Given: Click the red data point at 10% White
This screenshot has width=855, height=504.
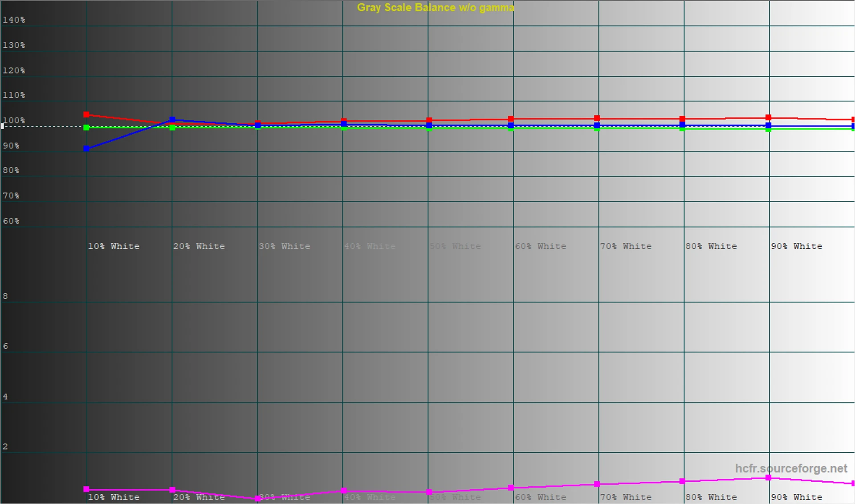Looking at the screenshot, I should (x=86, y=115).
